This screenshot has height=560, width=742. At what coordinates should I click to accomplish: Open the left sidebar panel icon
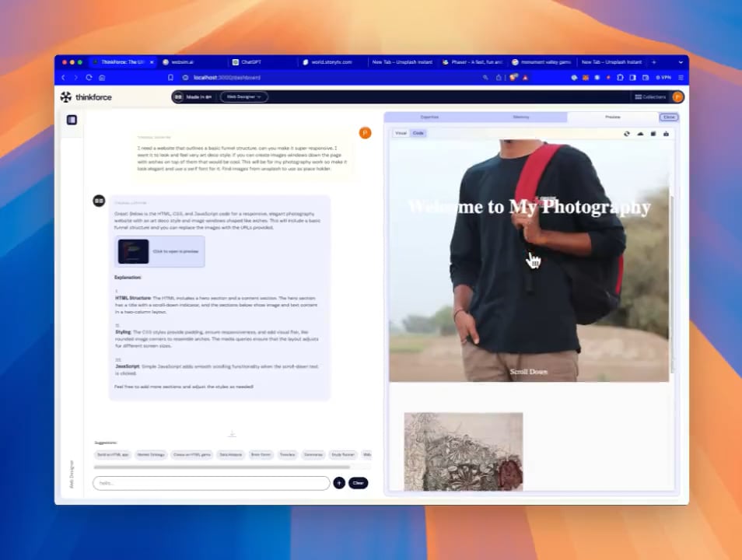[x=72, y=120]
